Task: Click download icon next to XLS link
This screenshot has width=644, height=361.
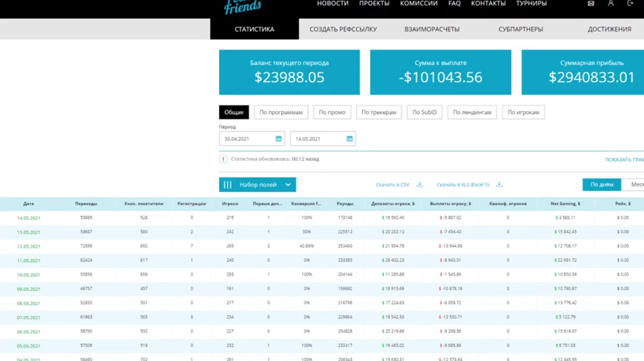Action: pos(499,185)
